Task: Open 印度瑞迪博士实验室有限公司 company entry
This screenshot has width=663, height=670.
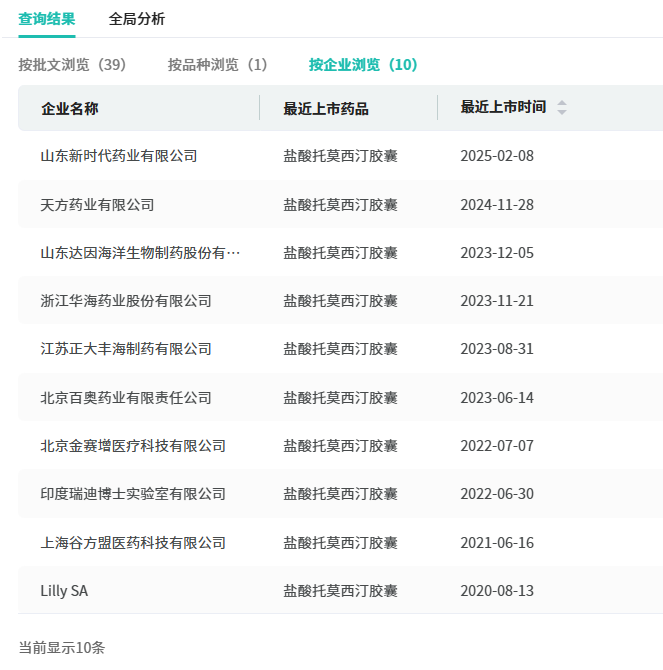Action: 133,494
